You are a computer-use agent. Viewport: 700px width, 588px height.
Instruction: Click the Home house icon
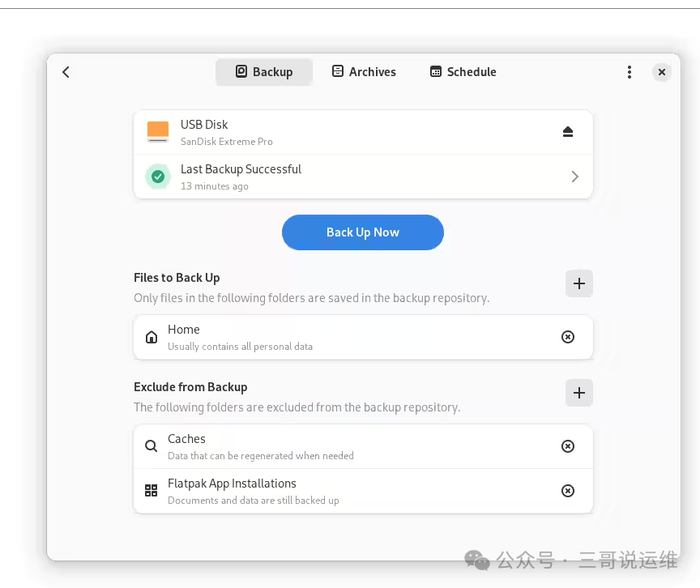pyautogui.click(x=152, y=337)
